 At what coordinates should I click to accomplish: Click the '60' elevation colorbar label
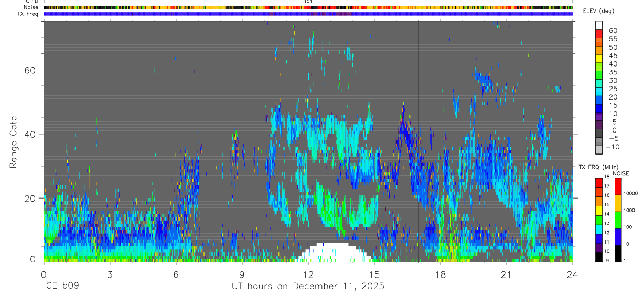[613, 30]
